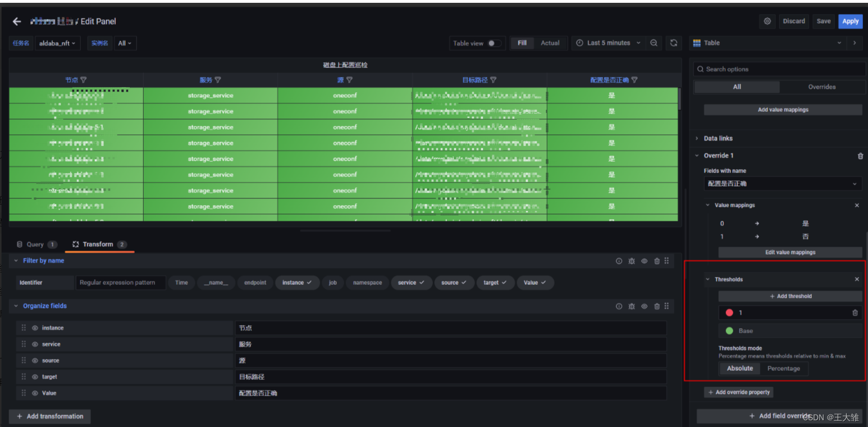This screenshot has width=868, height=427.
Task: Grab drag handle of Organize fields
Action: [x=666, y=306]
